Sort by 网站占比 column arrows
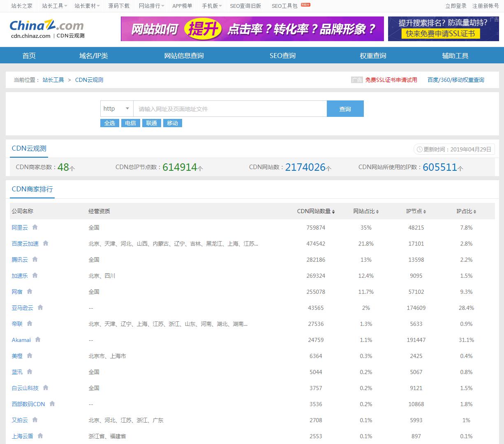504x444 pixels. point(377,212)
